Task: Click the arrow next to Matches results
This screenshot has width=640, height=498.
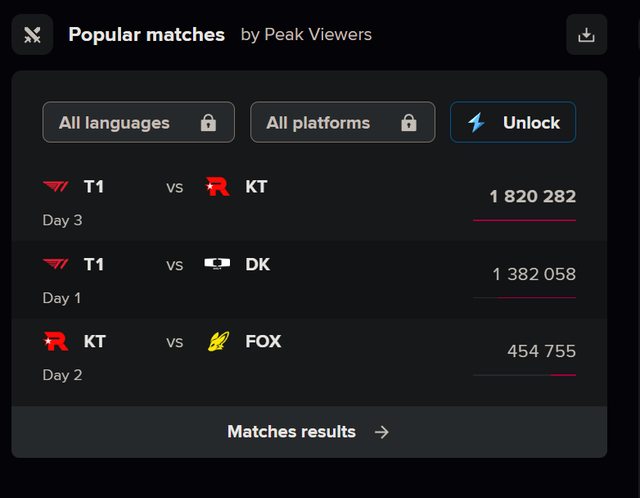Action: [x=381, y=432]
